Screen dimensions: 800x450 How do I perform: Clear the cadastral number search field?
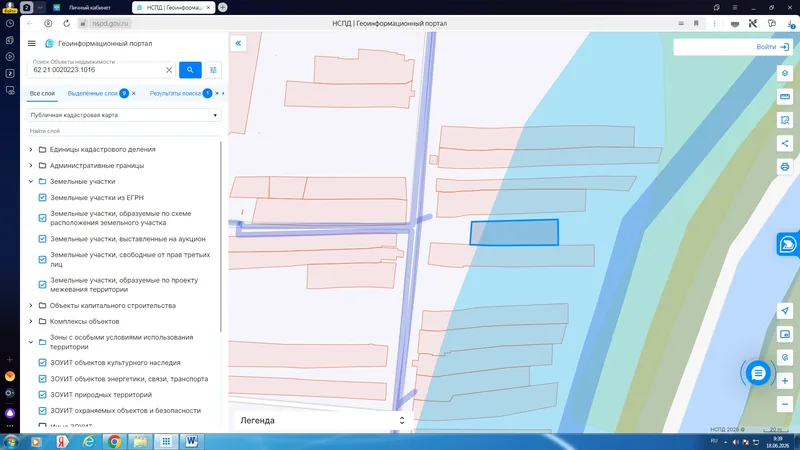pos(169,70)
